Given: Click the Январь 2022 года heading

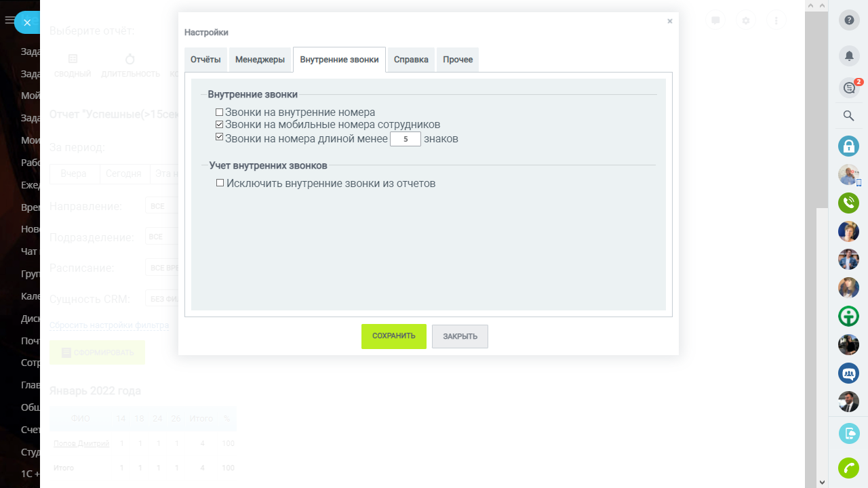Looking at the screenshot, I should (95, 391).
